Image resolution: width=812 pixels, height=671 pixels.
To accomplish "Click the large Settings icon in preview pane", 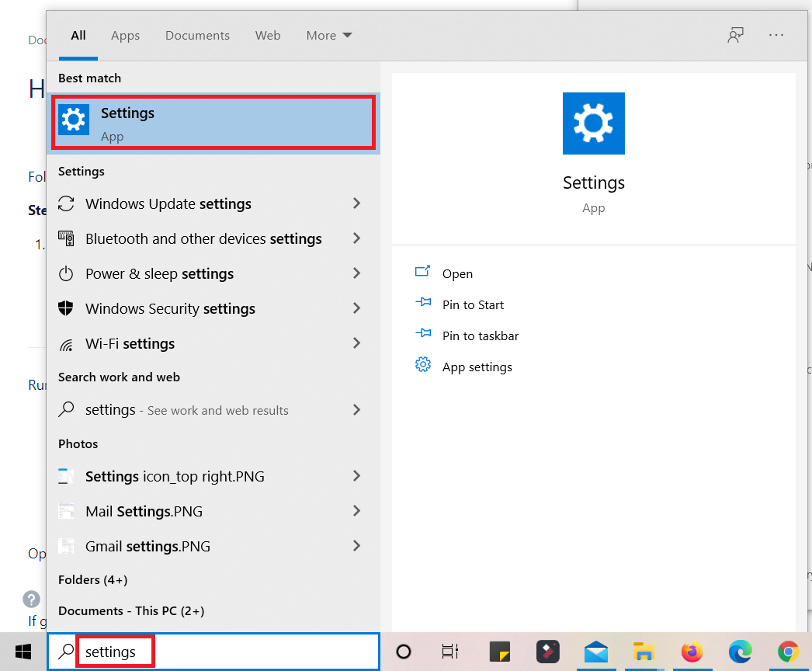I will [593, 123].
